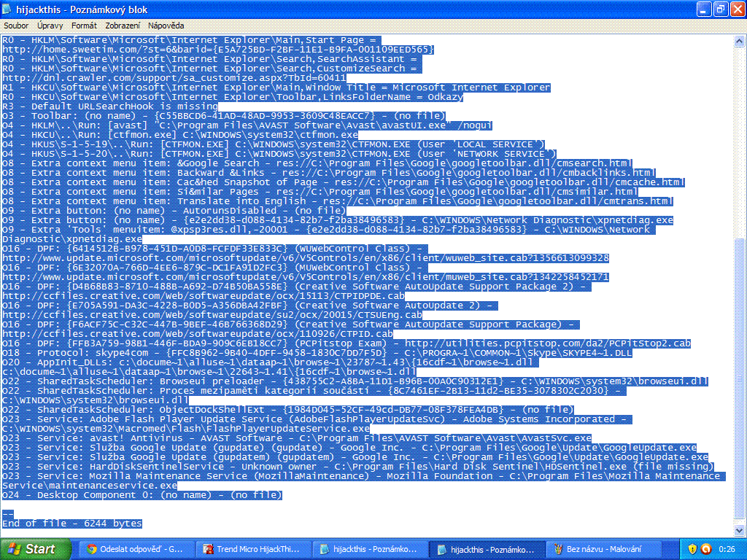Image resolution: width=747 pixels, height=560 pixels.
Task: Click the O18 Protocol skype4com line
Action: (x=317, y=353)
